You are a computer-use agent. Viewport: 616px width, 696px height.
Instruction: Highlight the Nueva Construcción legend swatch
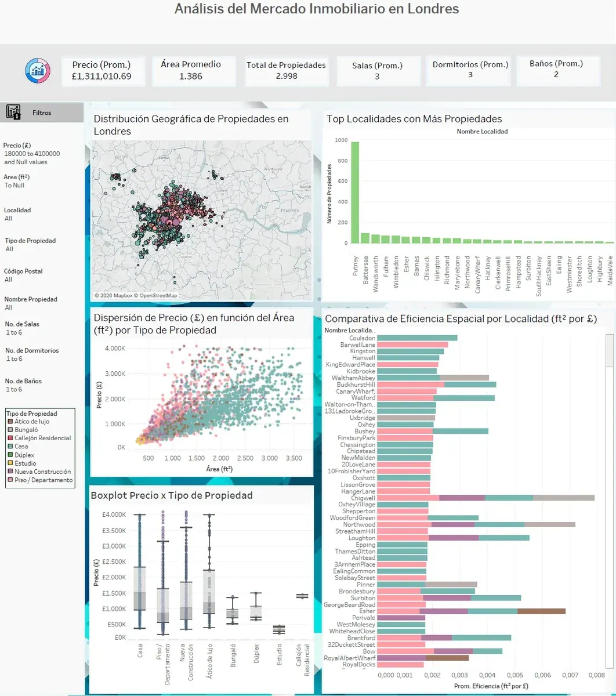tap(10, 472)
